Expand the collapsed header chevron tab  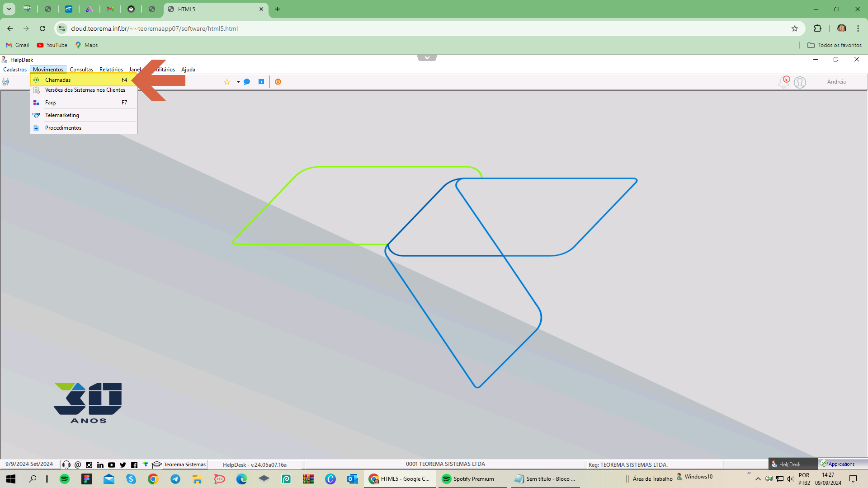pos(427,57)
